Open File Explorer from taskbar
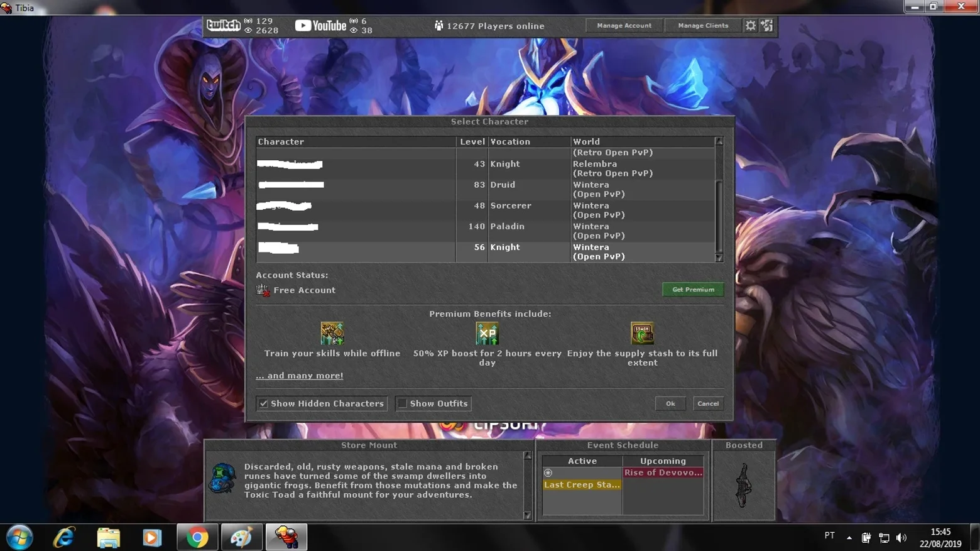The width and height of the screenshot is (980, 551). tap(108, 537)
